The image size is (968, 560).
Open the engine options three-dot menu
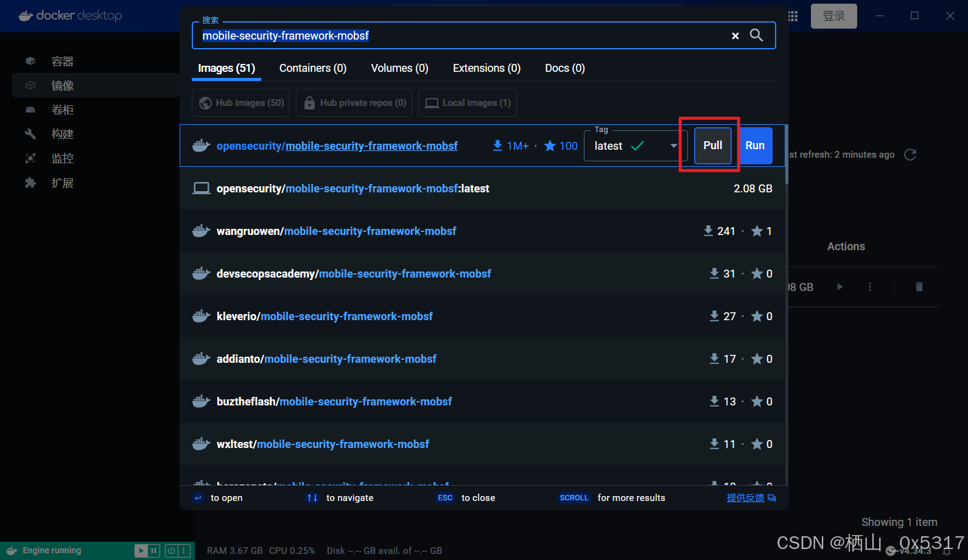coord(184,551)
